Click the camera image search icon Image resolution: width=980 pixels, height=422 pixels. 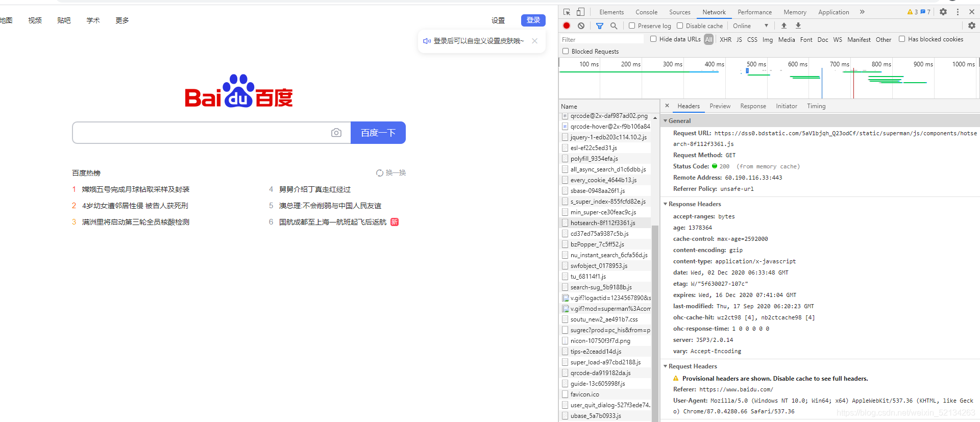click(x=336, y=133)
